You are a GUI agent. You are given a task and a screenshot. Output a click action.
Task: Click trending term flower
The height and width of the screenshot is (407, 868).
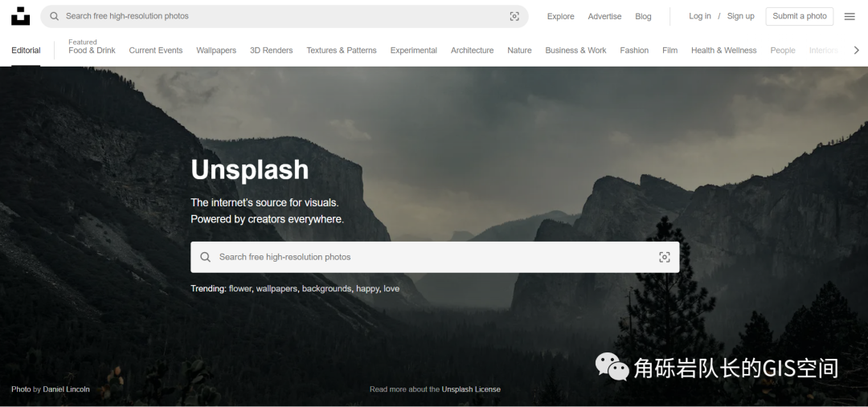pos(240,289)
